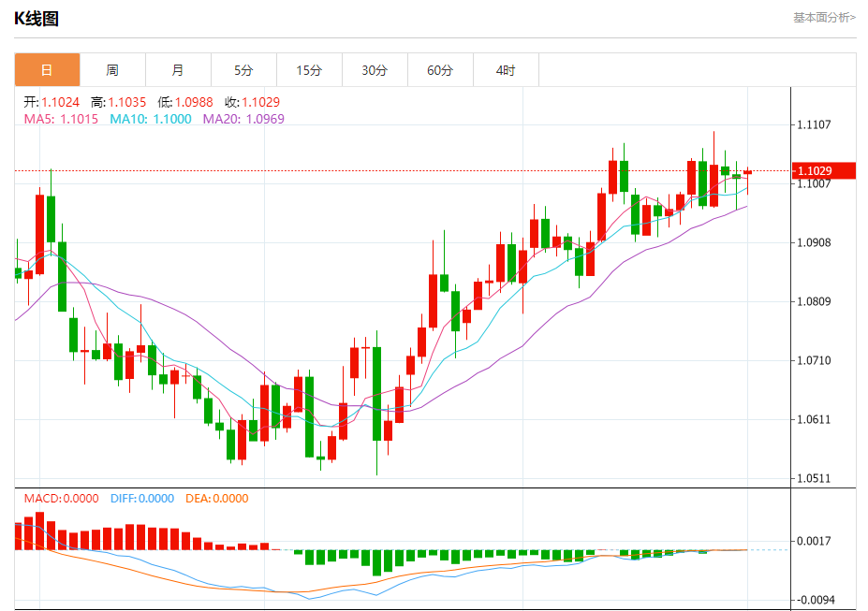Switch to the 周 weekly tab

112,69
